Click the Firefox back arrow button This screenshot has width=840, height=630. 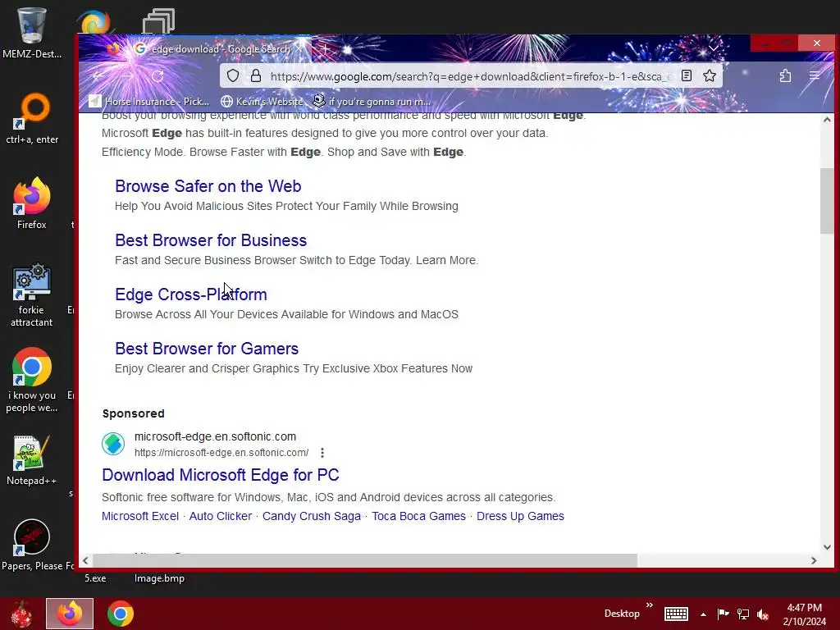point(99,76)
